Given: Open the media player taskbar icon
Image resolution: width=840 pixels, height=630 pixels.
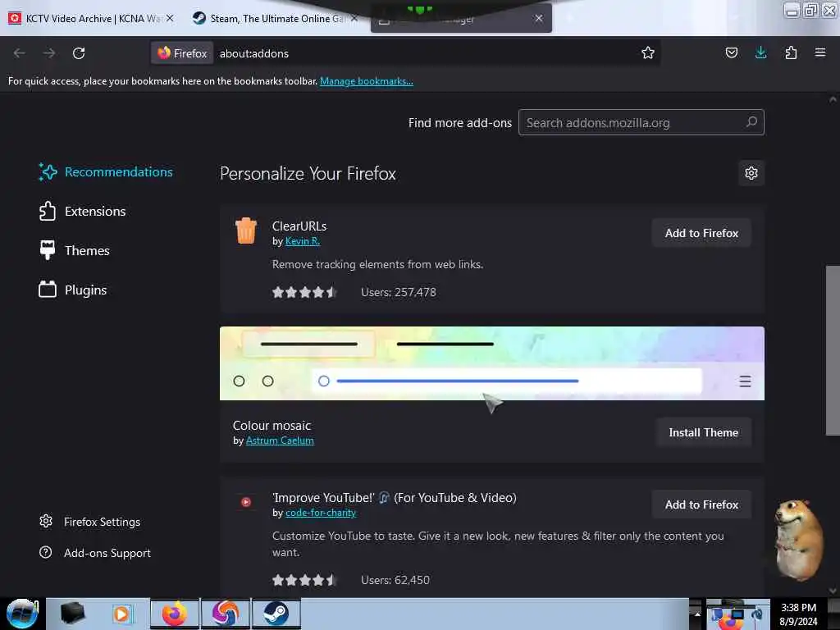Looking at the screenshot, I should pos(122,614).
